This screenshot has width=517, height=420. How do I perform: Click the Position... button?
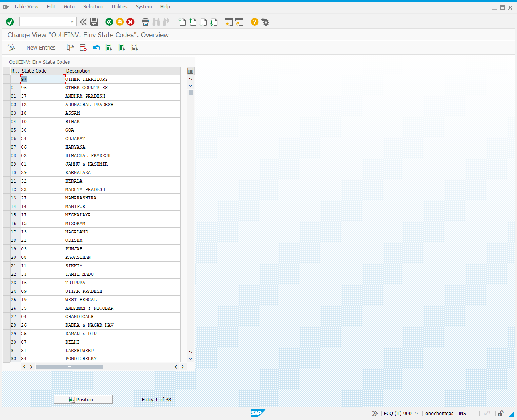point(83,399)
